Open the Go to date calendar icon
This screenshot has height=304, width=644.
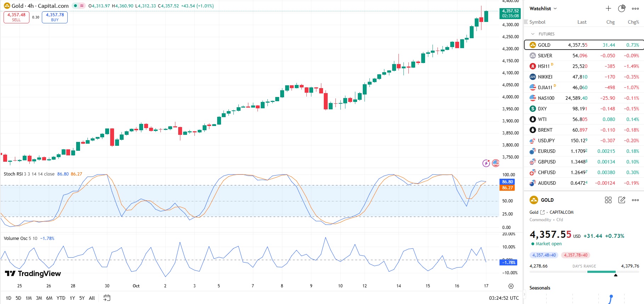(107, 298)
